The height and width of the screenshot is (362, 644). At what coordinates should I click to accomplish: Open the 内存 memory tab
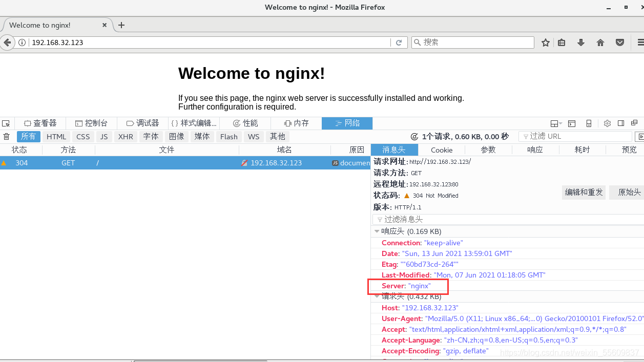pyautogui.click(x=296, y=123)
